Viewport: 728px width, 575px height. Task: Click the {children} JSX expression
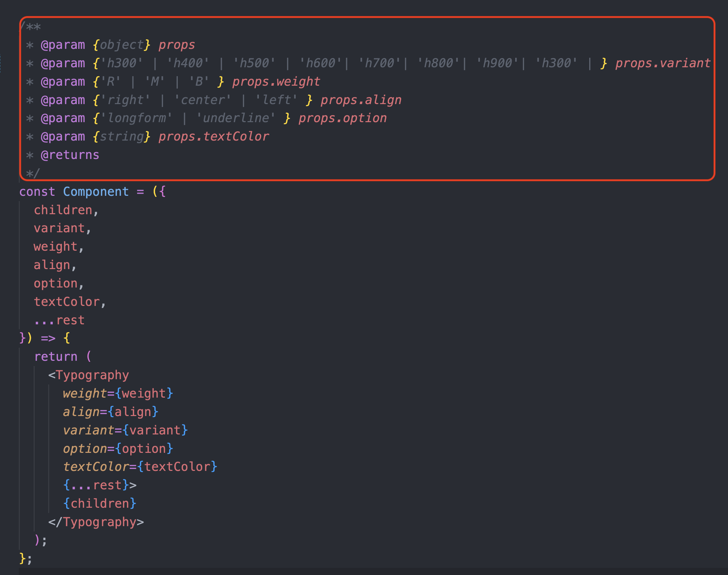(99, 503)
